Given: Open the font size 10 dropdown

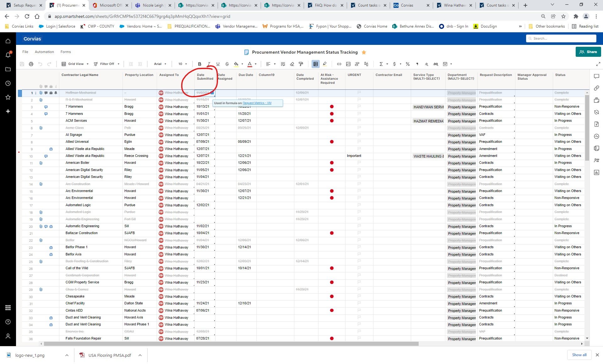Looking at the screenshot, I should point(182,64).
